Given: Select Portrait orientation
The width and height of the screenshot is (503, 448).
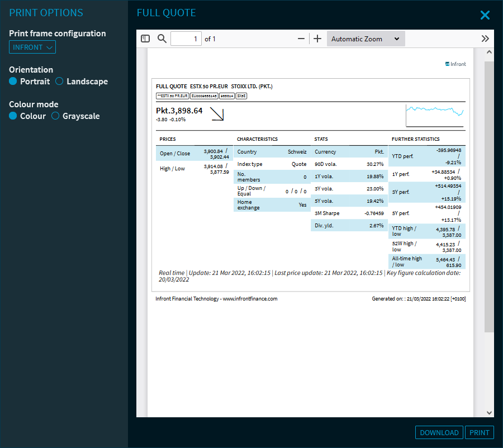Looking at the screenshot, I should tap(13, 82).
